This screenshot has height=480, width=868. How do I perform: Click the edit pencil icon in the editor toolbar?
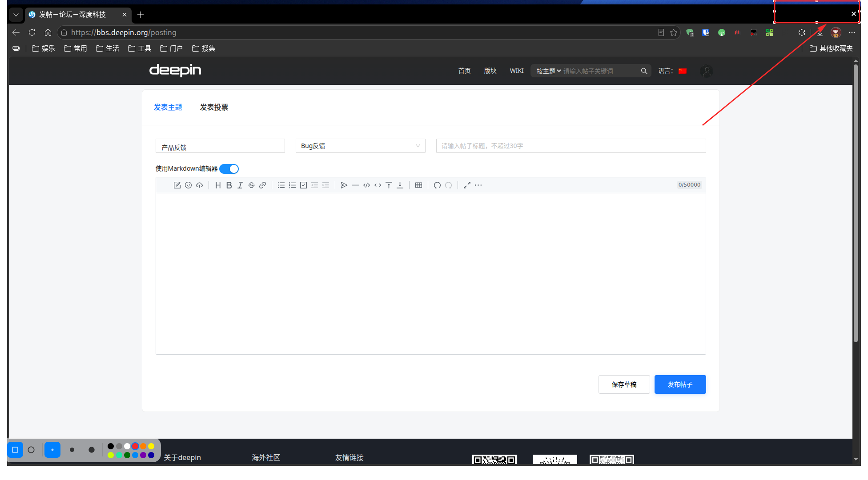click(x=177, y=185)
